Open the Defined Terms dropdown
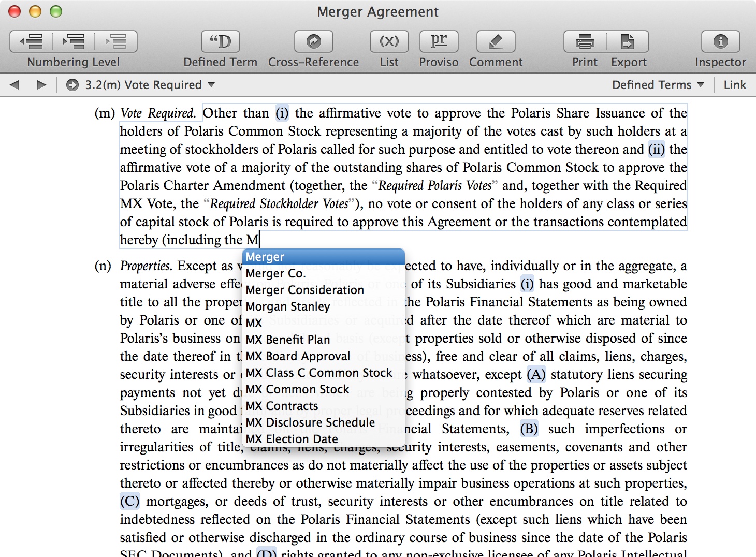 pos(658,85)
